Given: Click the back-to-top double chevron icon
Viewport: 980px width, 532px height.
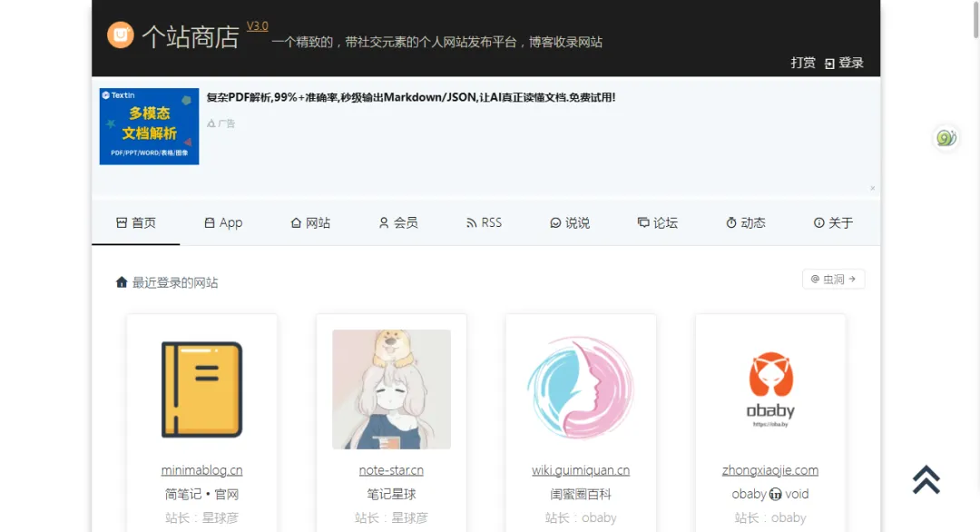Looking at the screenshot, I should point(926,479).
